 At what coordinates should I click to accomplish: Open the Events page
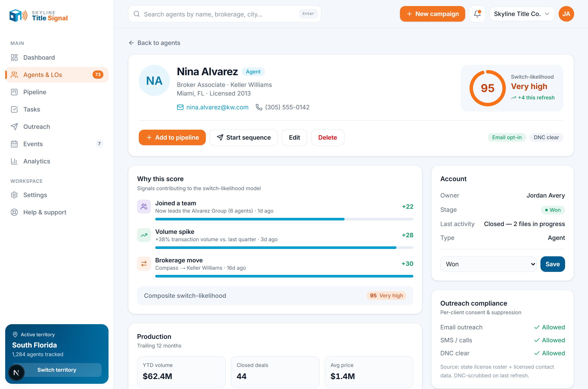57,144
